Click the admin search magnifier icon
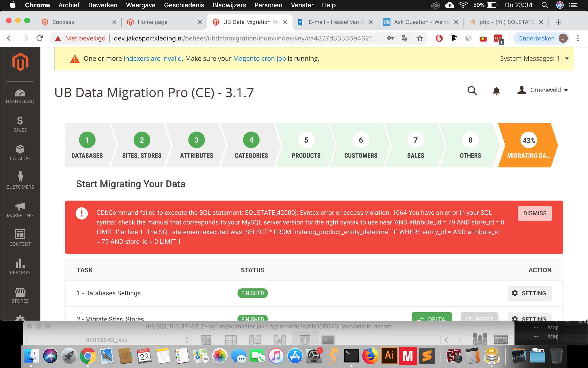588x368 pixels. pyautogui.click(x=472, y=91)
